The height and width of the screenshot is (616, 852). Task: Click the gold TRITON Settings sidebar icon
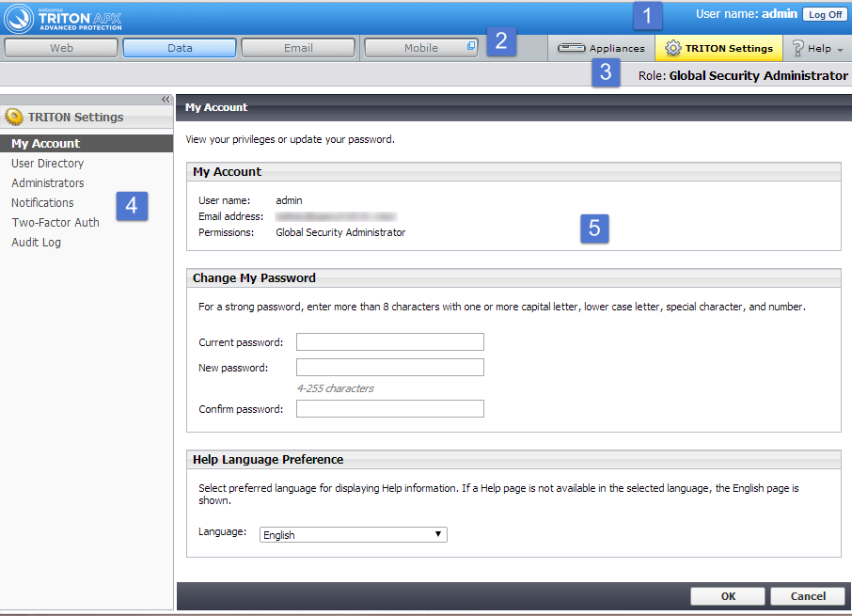tap(14, 117)
